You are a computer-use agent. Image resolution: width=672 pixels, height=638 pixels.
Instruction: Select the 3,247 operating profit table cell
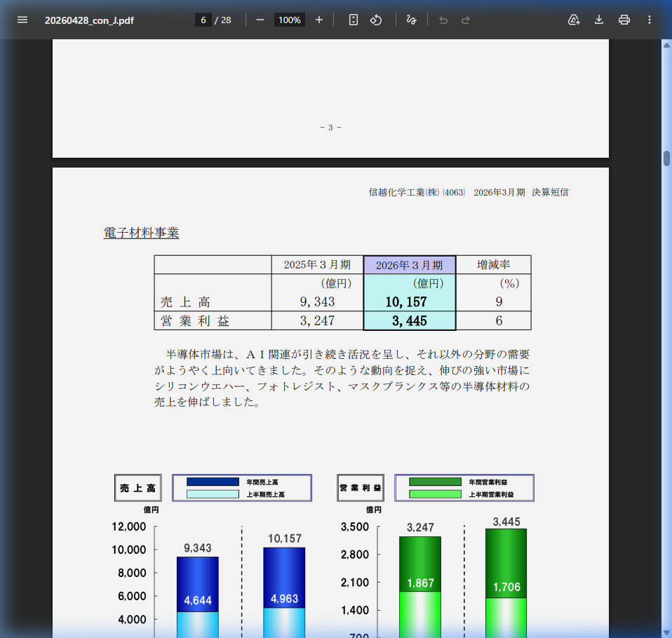[317, 320]
